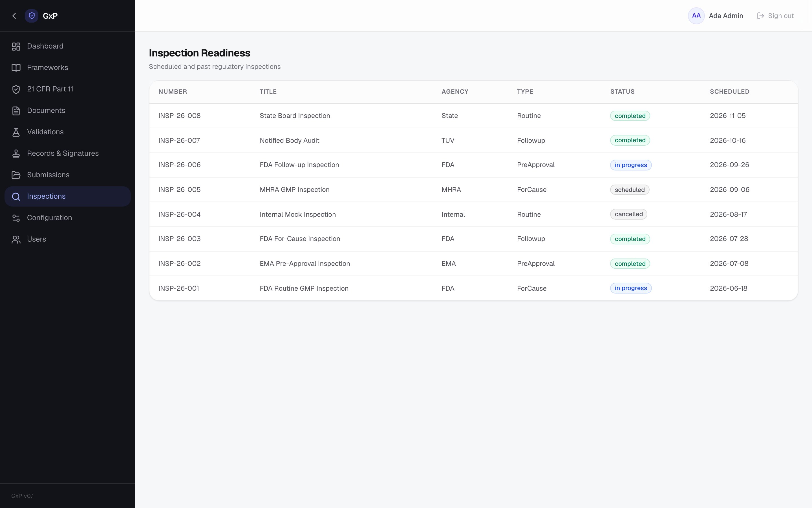
Task: Go to Frameworks section
Action: pyautogui.click(x=67, y=68)
